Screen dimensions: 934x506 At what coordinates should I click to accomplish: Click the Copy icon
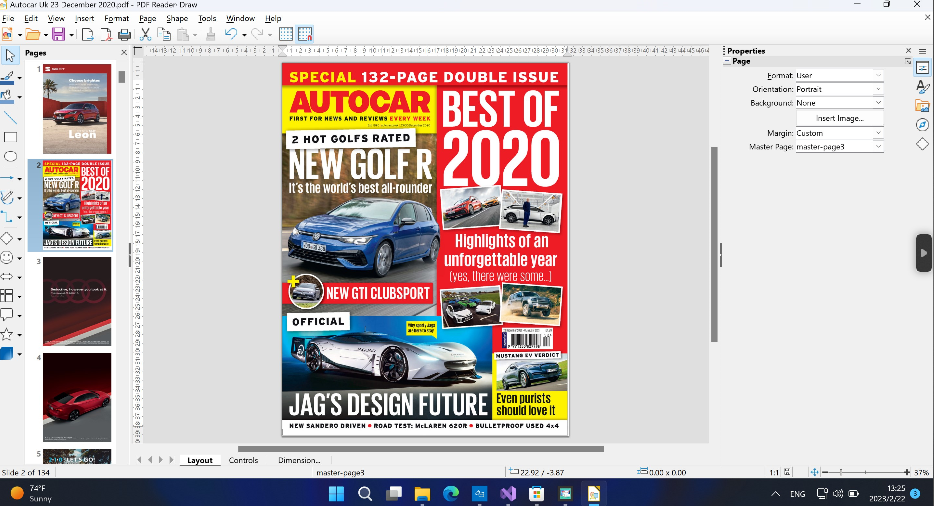click(x=164, y=34)
